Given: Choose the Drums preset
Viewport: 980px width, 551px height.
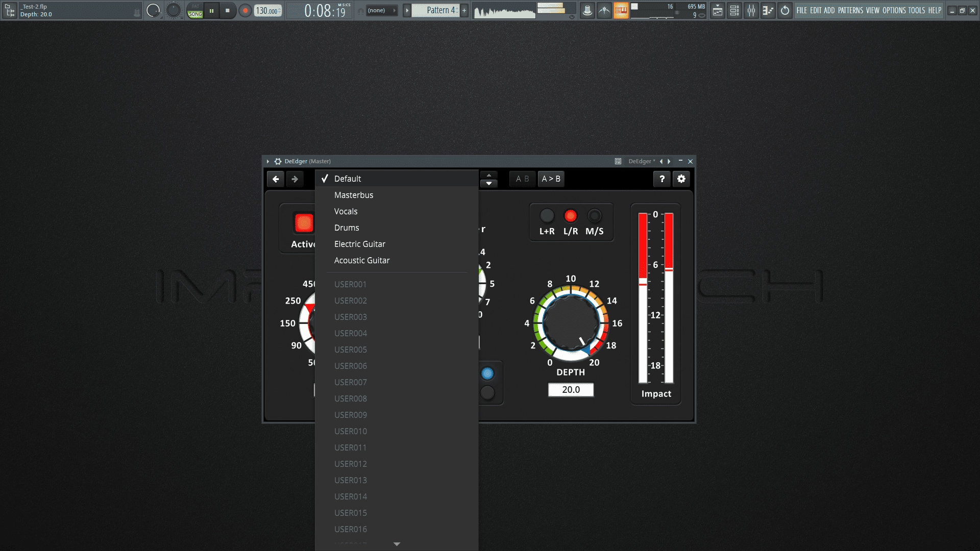Looking at the screenshot, I should 397,228.
